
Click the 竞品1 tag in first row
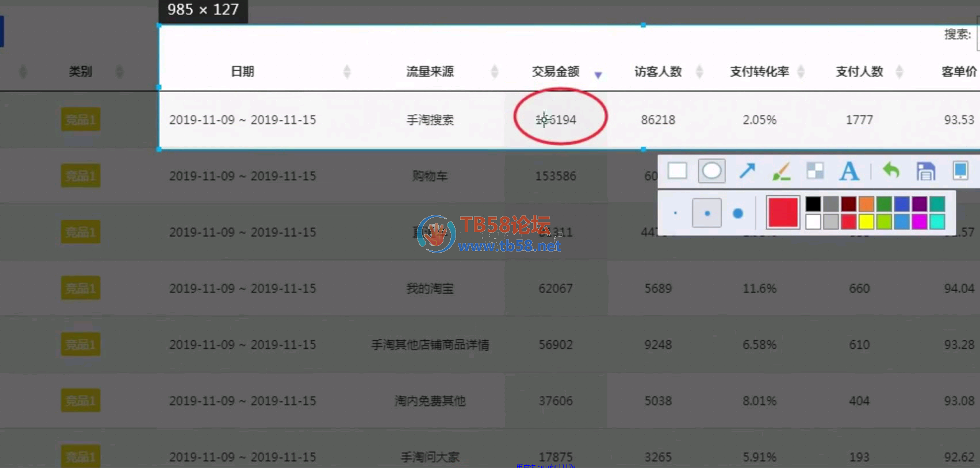(x=81, y=120)
